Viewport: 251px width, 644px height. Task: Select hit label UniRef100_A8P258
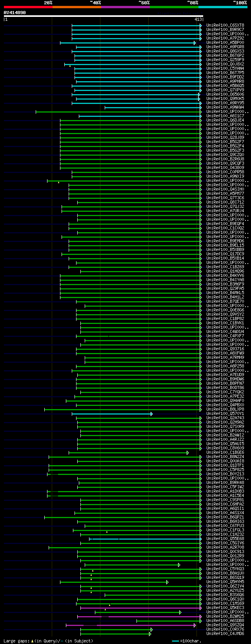(225, 366)
